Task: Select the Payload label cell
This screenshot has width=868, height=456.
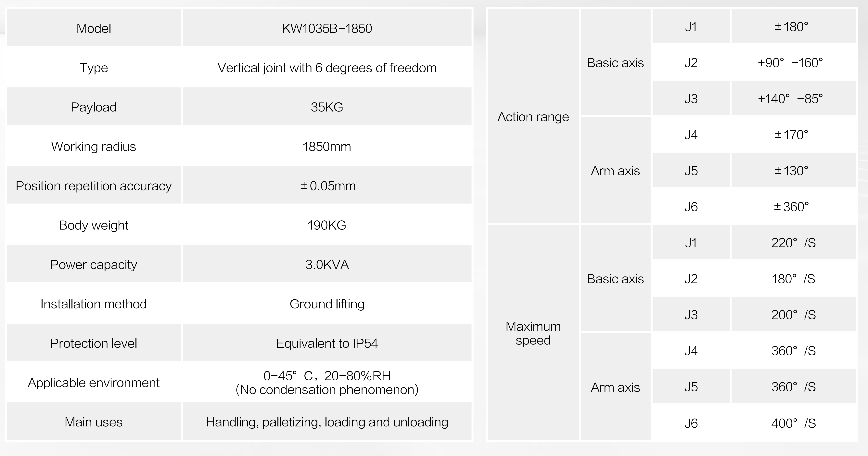Action: point(94,107)
